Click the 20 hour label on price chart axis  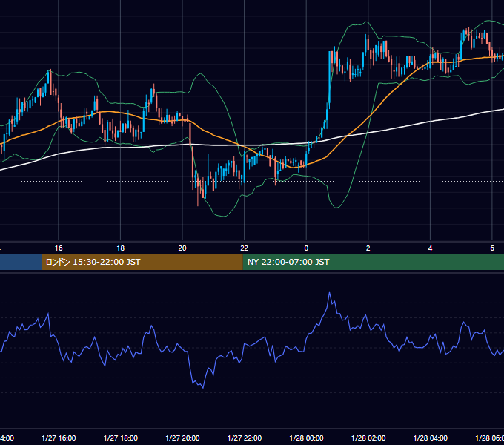182,248
